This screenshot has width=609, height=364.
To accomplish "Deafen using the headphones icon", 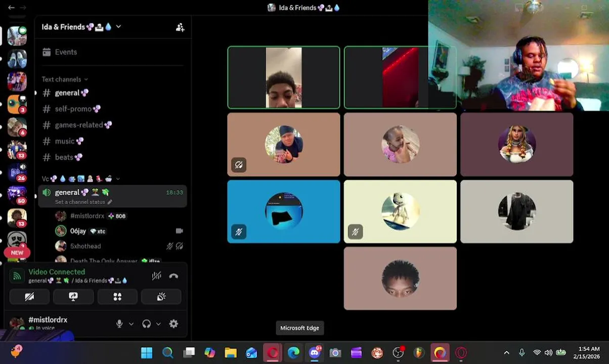I will click(x=147, y=324).
